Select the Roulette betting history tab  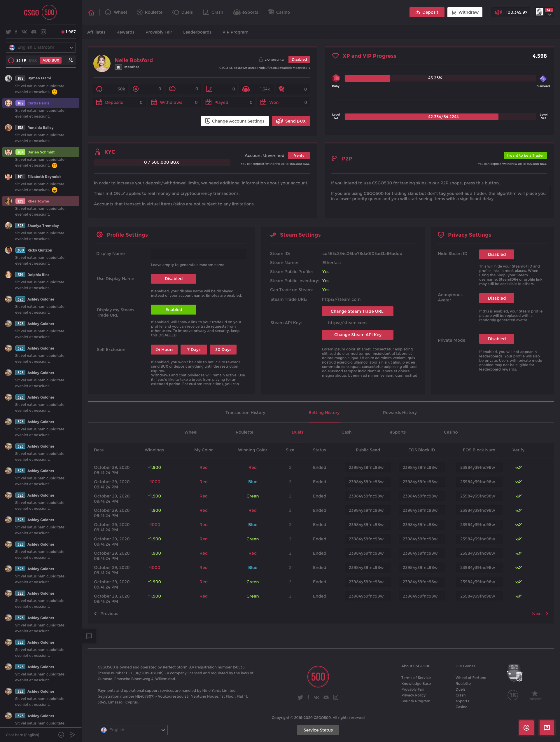[x=244, y=432]
